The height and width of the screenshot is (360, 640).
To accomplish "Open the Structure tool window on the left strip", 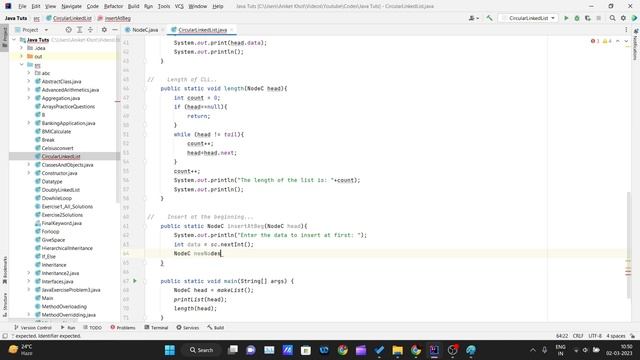I will coord(5,304).
